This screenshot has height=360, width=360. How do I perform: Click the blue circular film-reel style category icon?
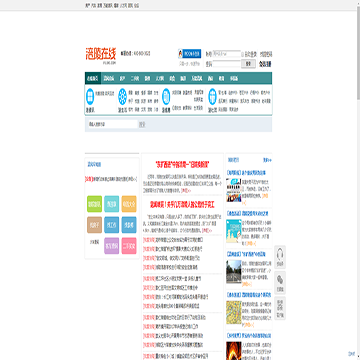coord(123,97)
